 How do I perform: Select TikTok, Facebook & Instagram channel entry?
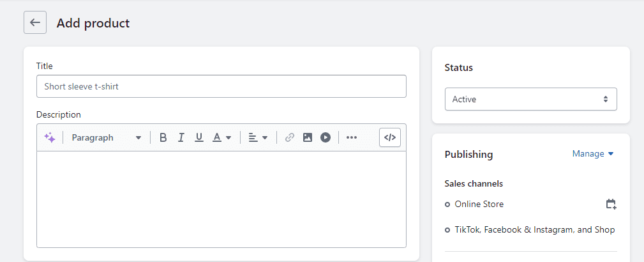point(535,230)
